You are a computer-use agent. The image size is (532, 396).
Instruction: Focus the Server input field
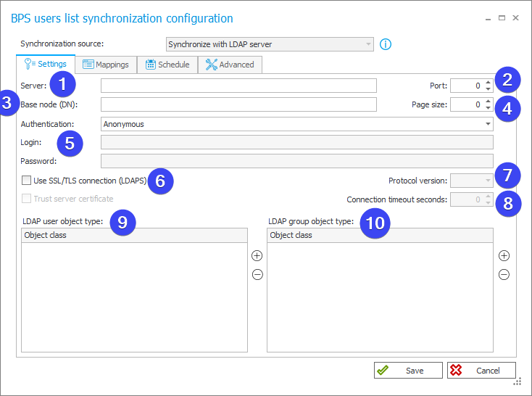238,86
